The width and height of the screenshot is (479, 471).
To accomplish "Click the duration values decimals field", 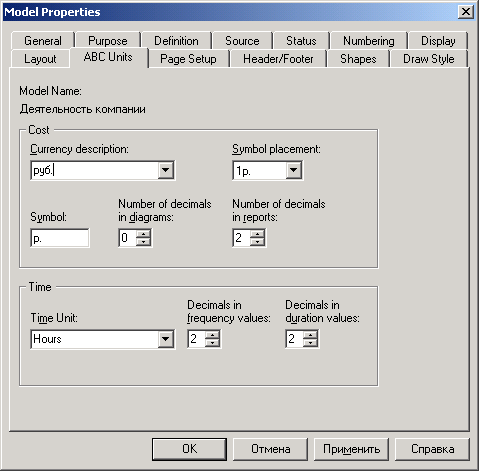I will [294, 339].
